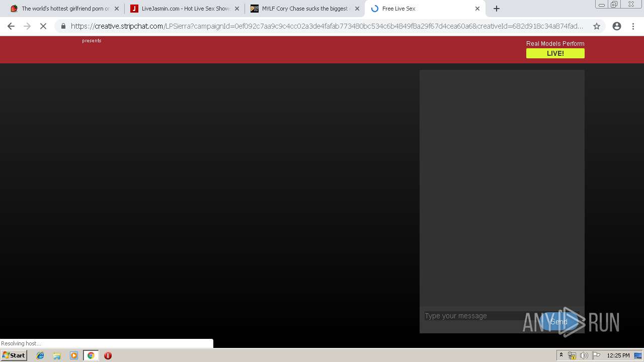Click the Show desktop tray button
The height and width of the screenshot is (362, 644).
pos(638,355)
